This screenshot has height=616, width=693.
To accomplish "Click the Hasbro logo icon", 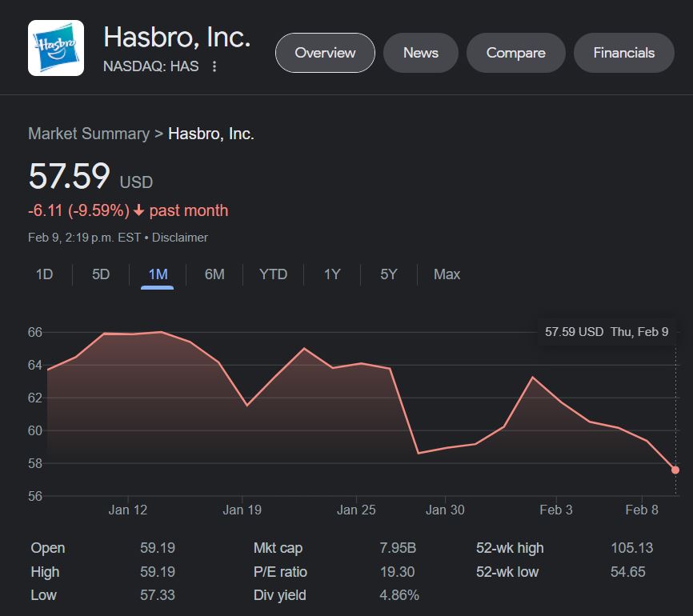I will 56,48.
